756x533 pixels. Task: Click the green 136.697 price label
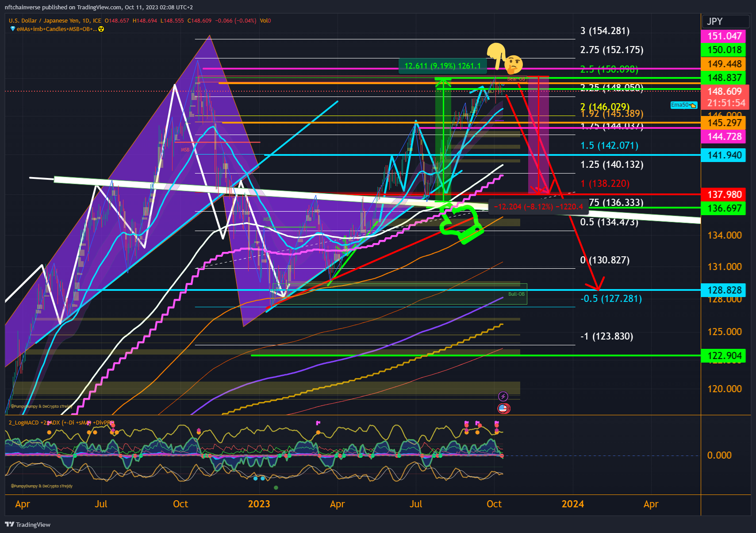coord(724,208)
